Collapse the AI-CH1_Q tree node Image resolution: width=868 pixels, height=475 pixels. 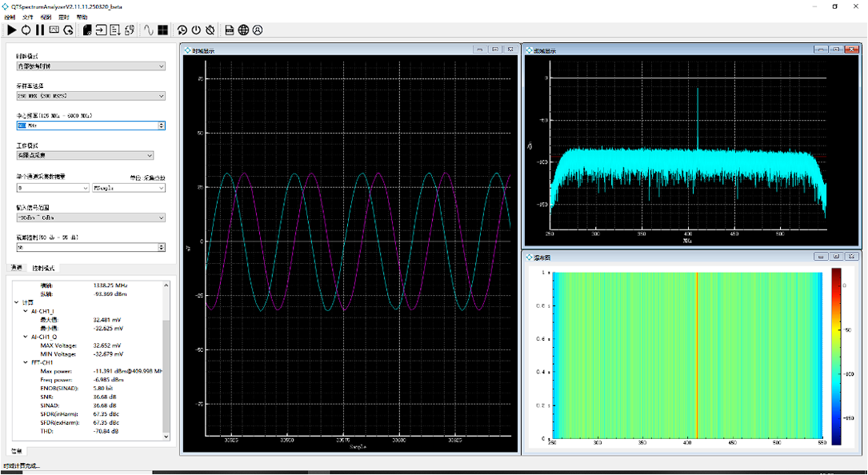pyautogui.click(x=26, y=337)
